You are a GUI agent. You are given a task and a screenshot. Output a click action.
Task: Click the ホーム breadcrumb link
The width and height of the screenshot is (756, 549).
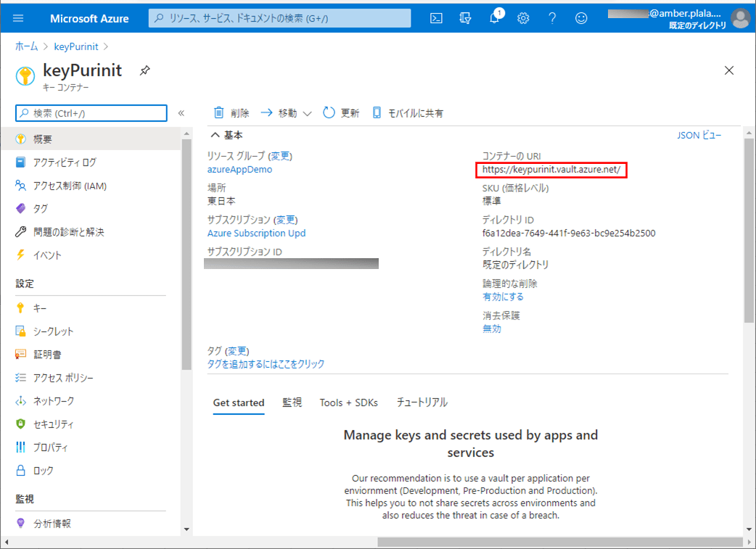tap(27, 46)
